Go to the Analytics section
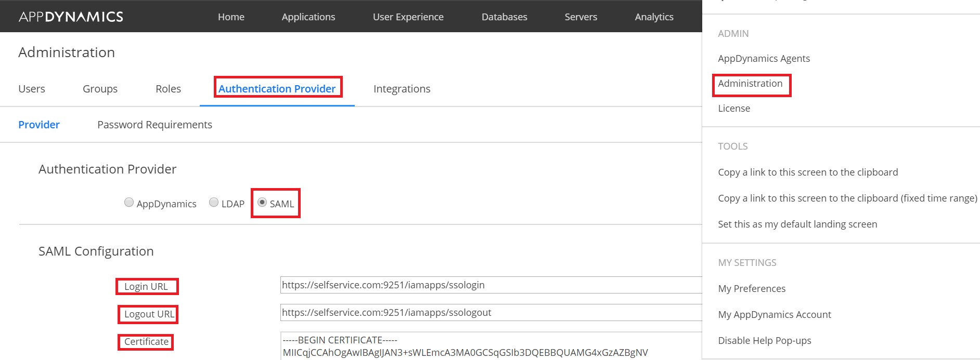 (x=654, y=17)
